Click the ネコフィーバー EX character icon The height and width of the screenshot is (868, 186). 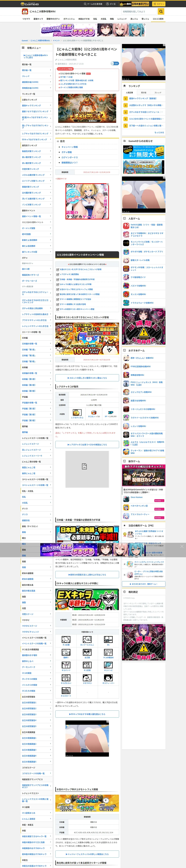(x=108, y=678)
